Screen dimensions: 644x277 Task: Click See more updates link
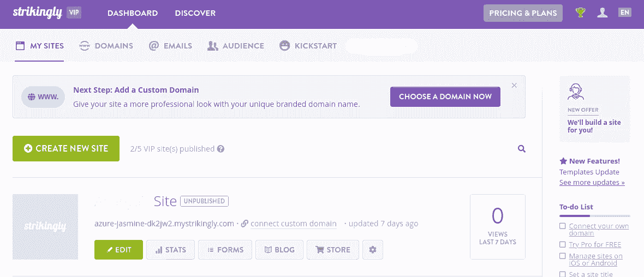pos(592,182)
